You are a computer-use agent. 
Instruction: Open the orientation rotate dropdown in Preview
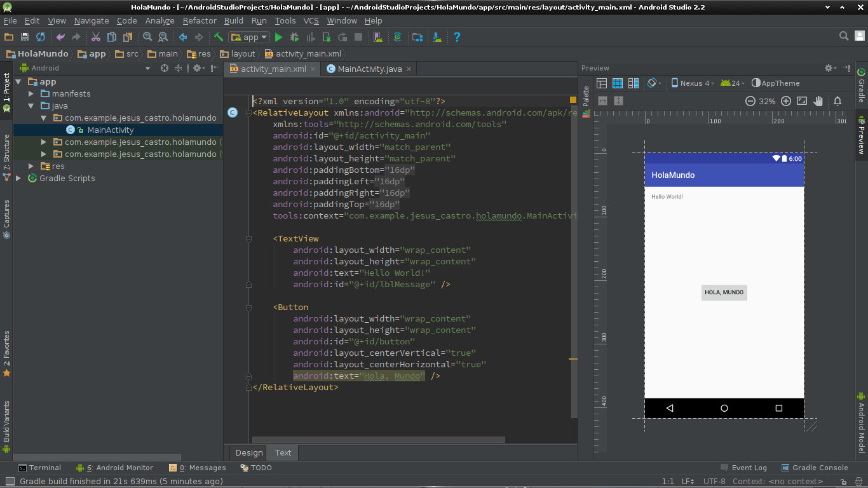pos(654,83)
